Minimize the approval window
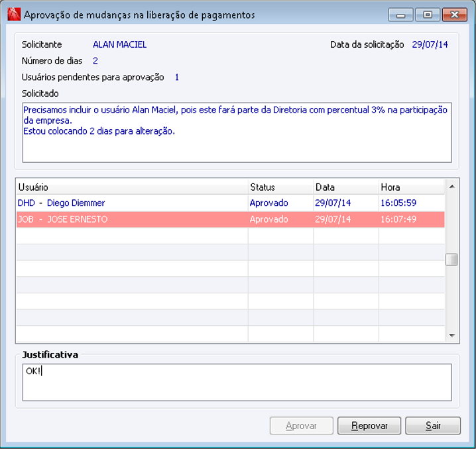Image resolution: width=476 pixels, height=449 pixels. coord(400,15)
